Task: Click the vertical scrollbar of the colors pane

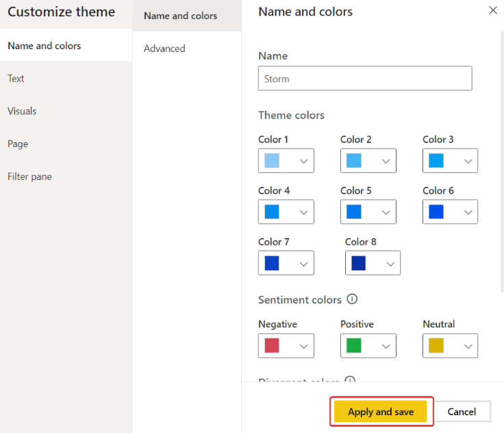Action: (x=502, y=162)
